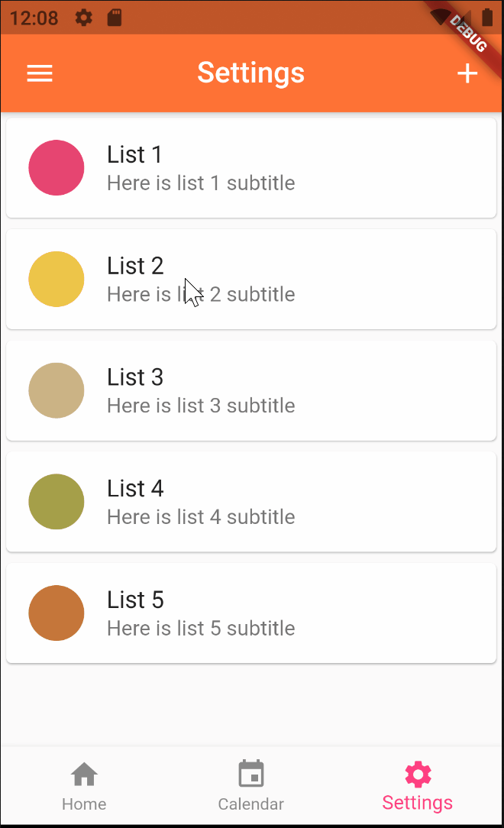Viewport: 504px width, 828px height.
Task: Select the Settings tab label
Action: (x=418, y=803)
